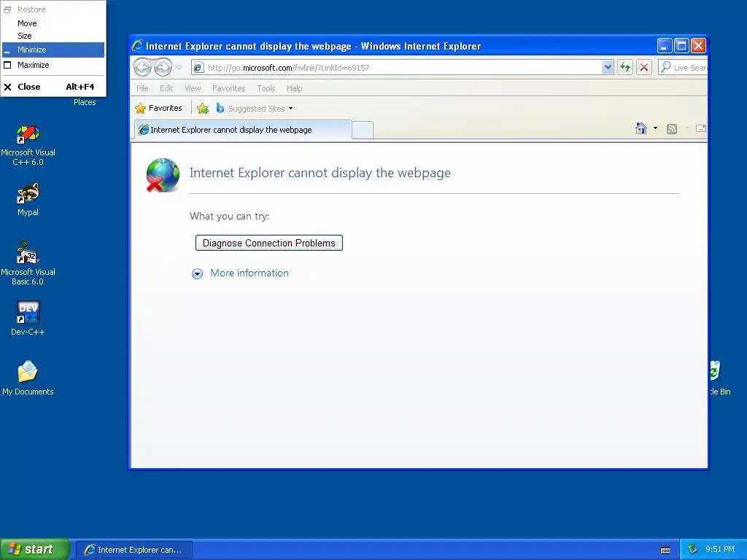
Task: Choose Size in the system menu
Action: pos(53,36)
